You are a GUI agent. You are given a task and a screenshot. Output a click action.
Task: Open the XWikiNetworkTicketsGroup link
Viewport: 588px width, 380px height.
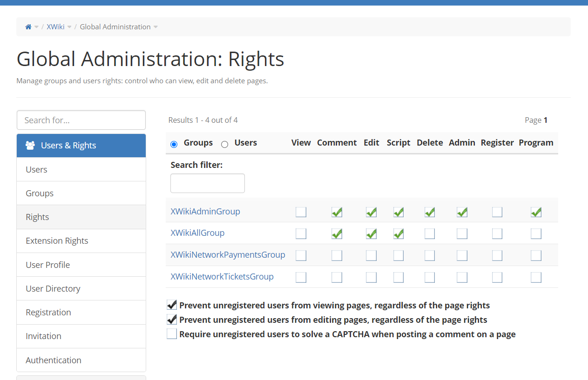(222, 276)
